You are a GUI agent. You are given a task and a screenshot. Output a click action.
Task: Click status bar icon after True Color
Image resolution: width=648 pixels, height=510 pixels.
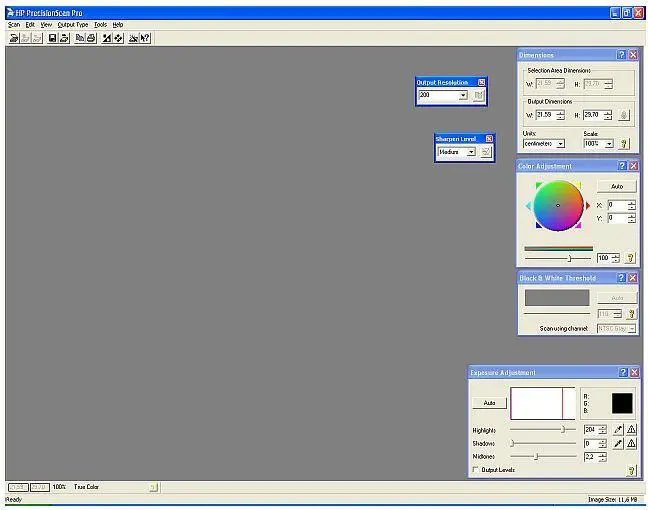tap(153, 488)
